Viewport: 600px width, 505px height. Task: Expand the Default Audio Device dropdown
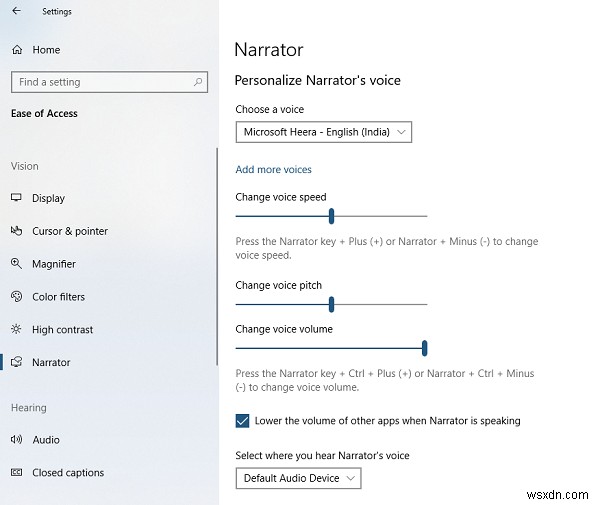[x=298, y=478]
